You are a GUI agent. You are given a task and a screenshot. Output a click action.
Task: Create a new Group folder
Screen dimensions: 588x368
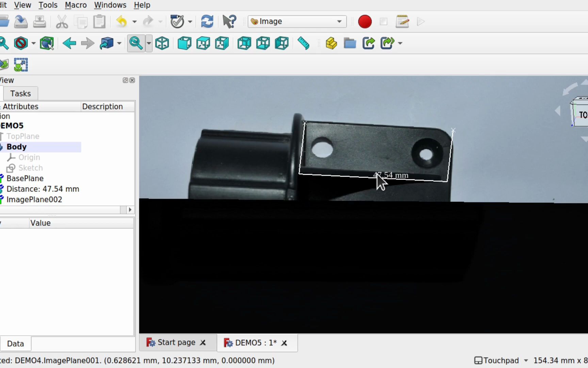(x=350, y=43)
